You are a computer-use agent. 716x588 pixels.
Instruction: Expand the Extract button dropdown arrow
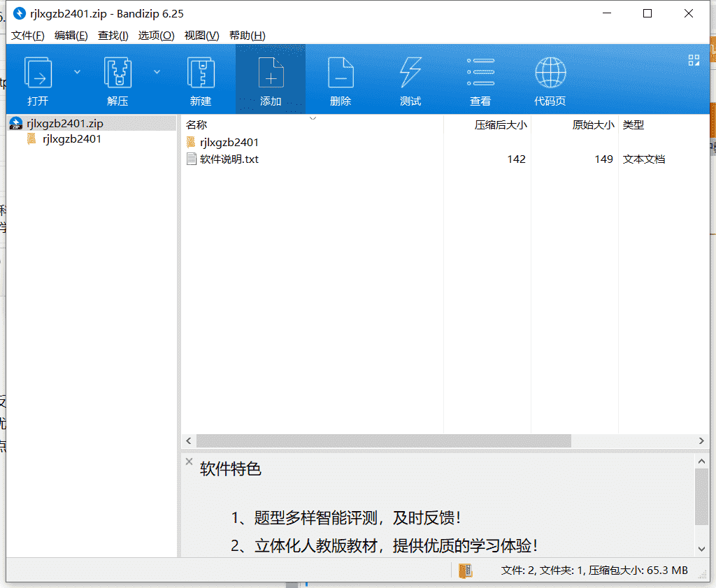point(157,72)
